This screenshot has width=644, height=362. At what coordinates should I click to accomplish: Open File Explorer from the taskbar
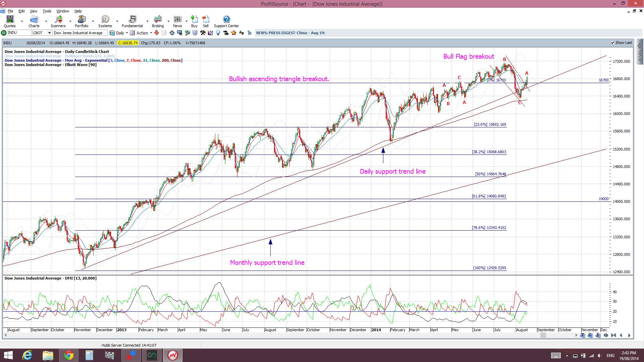[x=48, y=355]
